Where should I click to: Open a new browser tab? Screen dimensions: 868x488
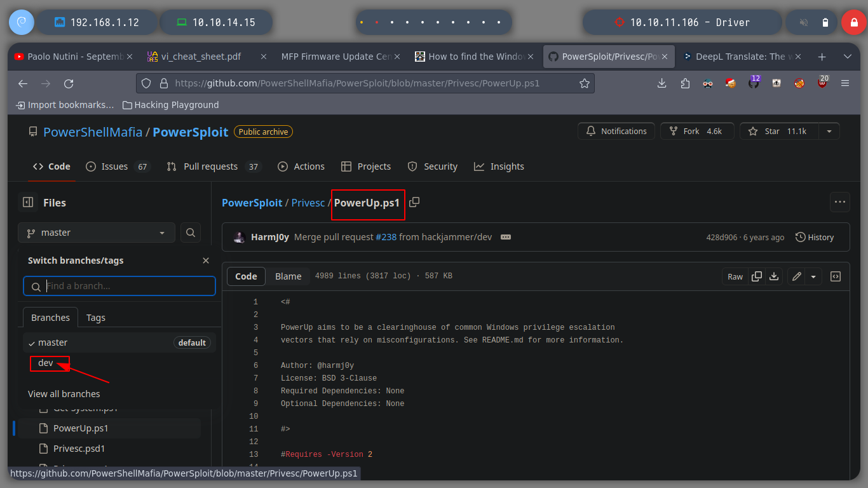(822, 57)
